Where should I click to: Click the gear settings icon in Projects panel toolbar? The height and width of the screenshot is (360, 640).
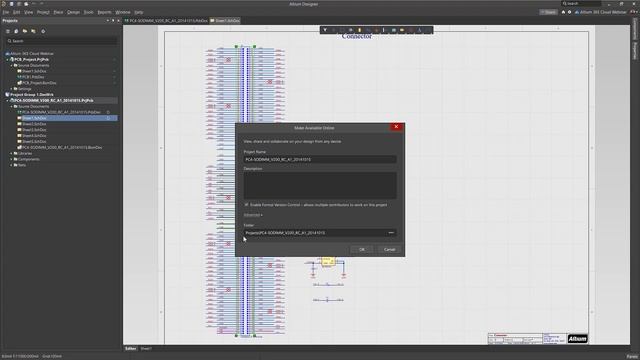pos(43,31)
